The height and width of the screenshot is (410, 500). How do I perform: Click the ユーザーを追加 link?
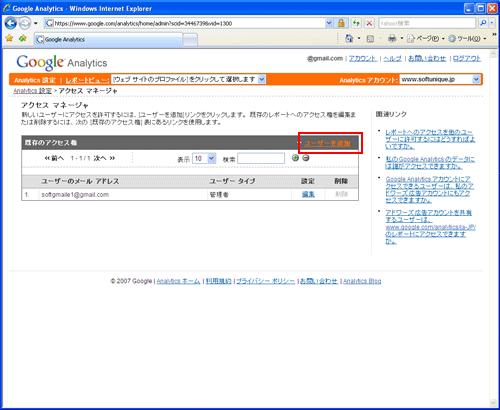tap(327, 143)
